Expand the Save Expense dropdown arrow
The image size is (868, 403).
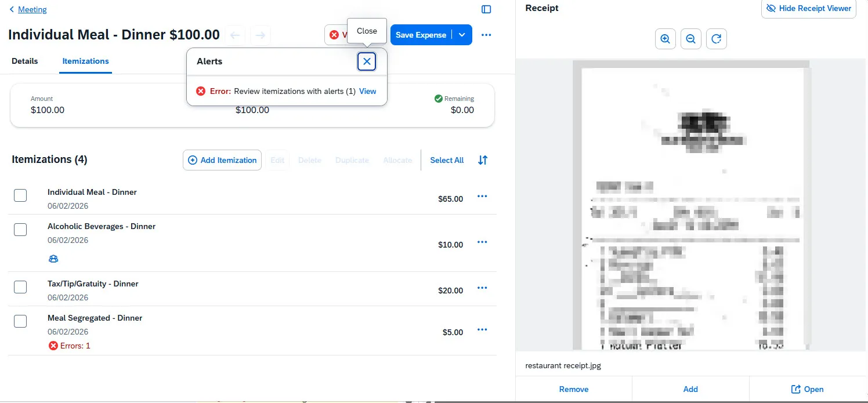tap(462, 35)
